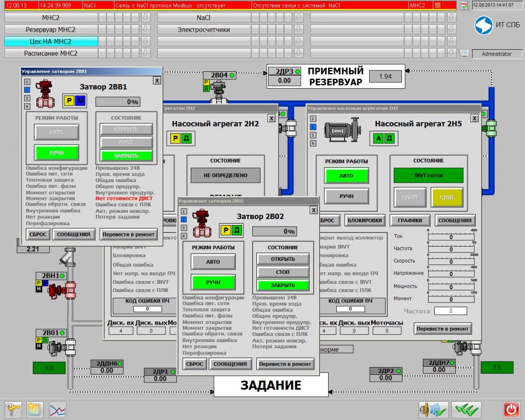Expand the arrow next to Цех НА МНС2

pyautogui.click(x=146, y=41)
